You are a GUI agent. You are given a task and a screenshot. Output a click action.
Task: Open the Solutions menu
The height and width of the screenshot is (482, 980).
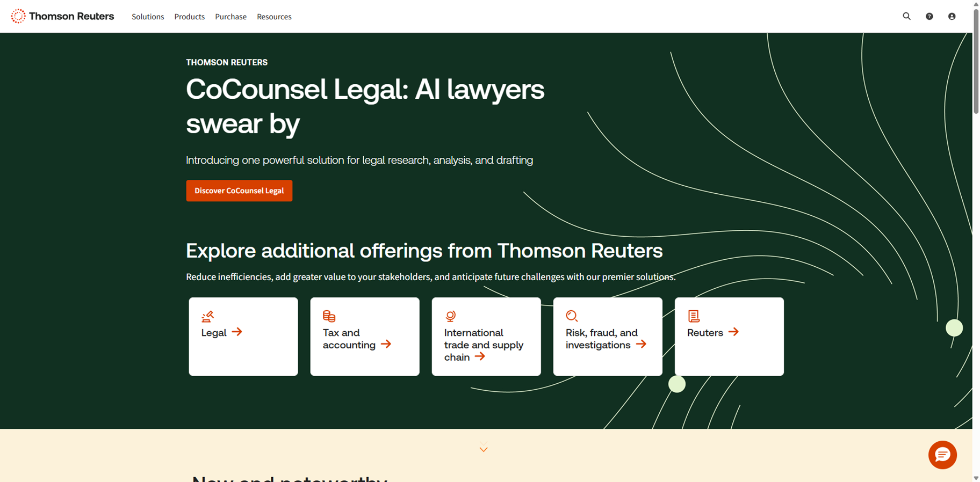(148, 17)
